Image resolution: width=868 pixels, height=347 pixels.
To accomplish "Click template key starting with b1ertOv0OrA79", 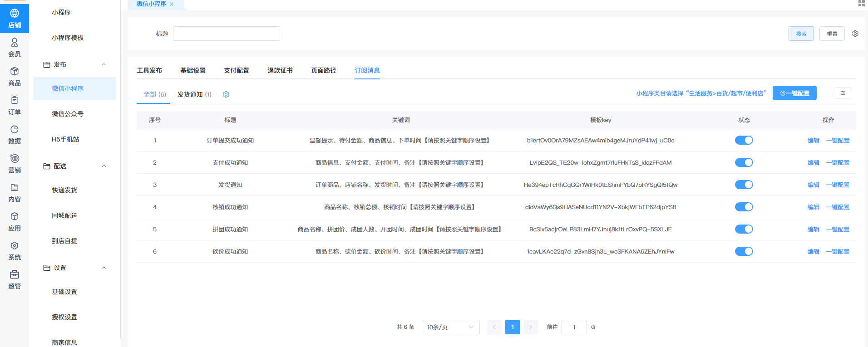I will pos(601,141).
